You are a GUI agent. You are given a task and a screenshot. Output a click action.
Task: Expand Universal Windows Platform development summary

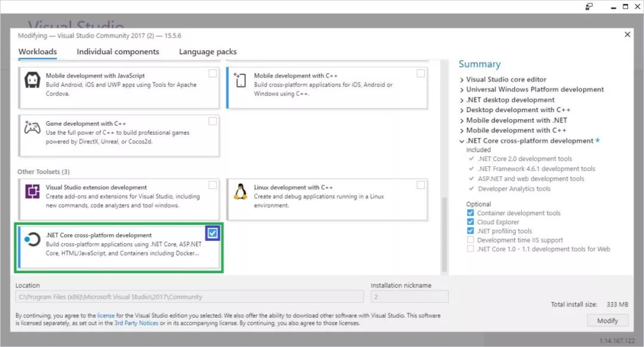(462, 89)
